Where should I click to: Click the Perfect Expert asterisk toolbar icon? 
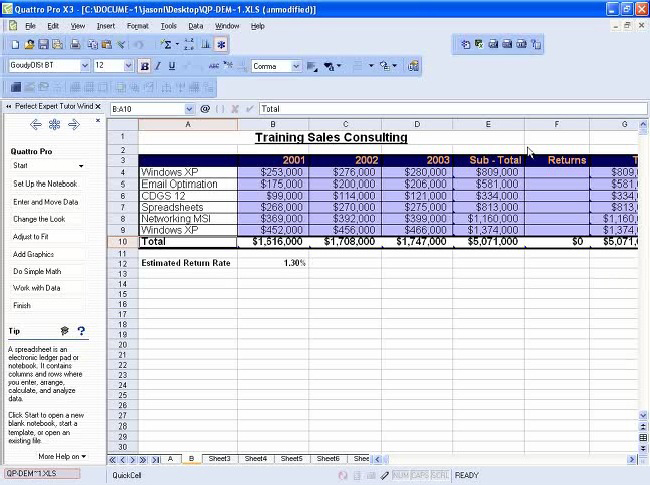221,44
